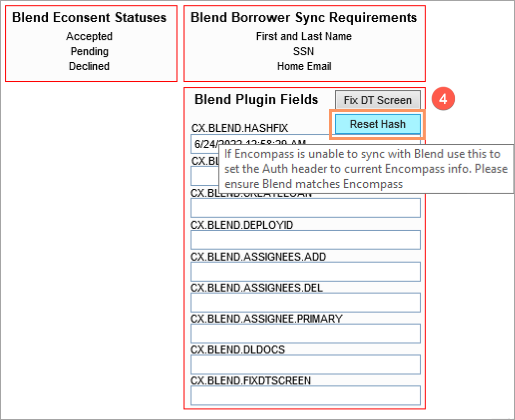Click the First and Last Name requirement
This screenshot has height=420, width=515.
[304, 36]
